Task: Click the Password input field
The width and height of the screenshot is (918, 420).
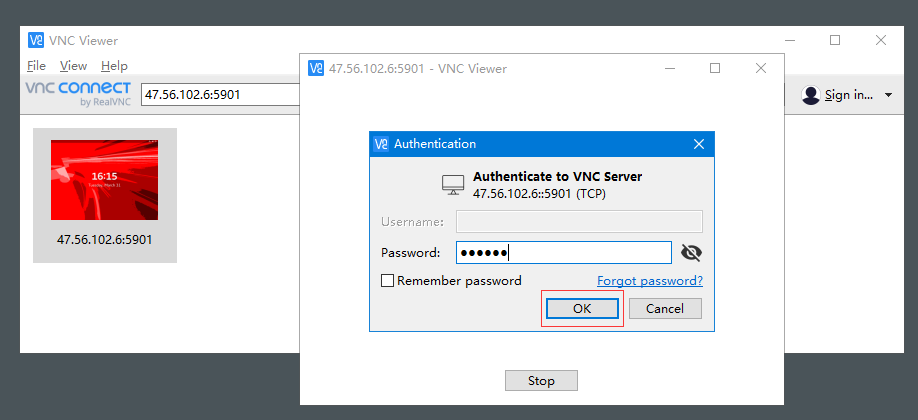Action: [563, 252]
